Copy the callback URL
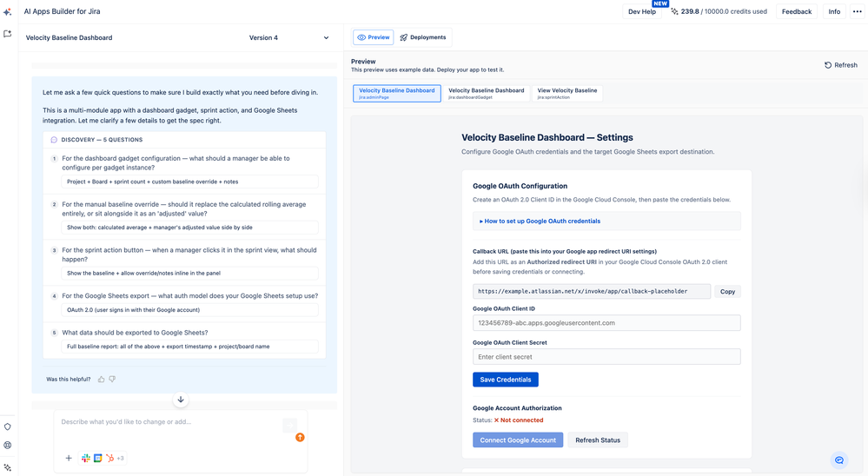Image resolution: width=868 pixels, height=476 pixels. pos(727,291)
